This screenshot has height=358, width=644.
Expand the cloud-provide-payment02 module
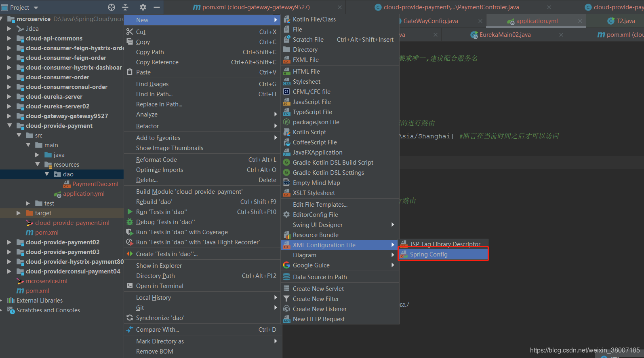[x=9, y=242]
